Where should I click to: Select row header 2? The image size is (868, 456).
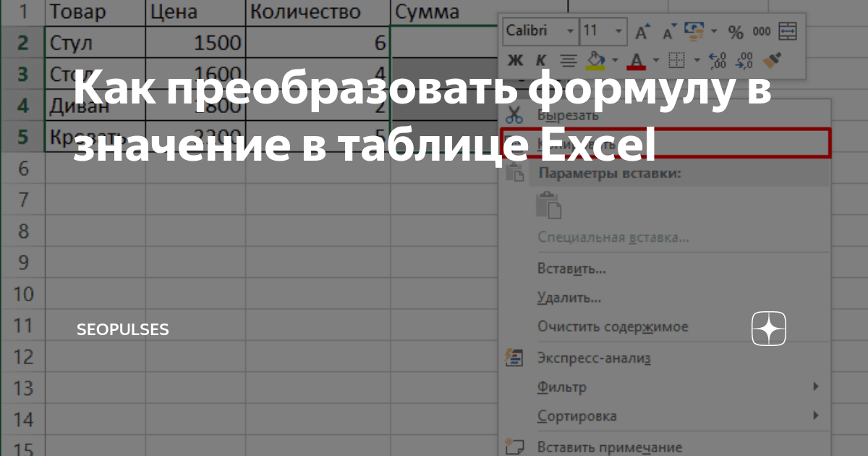(22, 42)
